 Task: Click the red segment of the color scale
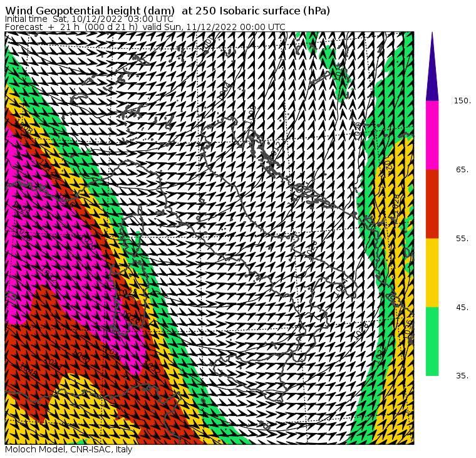pyautogui.click(x=432, y=204)
